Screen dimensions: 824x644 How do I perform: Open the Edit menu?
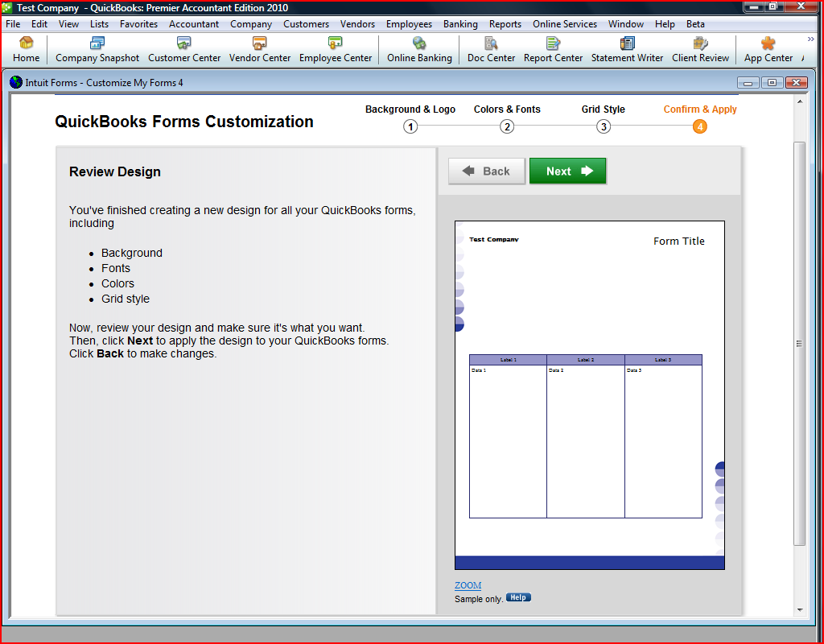point(39,24)
